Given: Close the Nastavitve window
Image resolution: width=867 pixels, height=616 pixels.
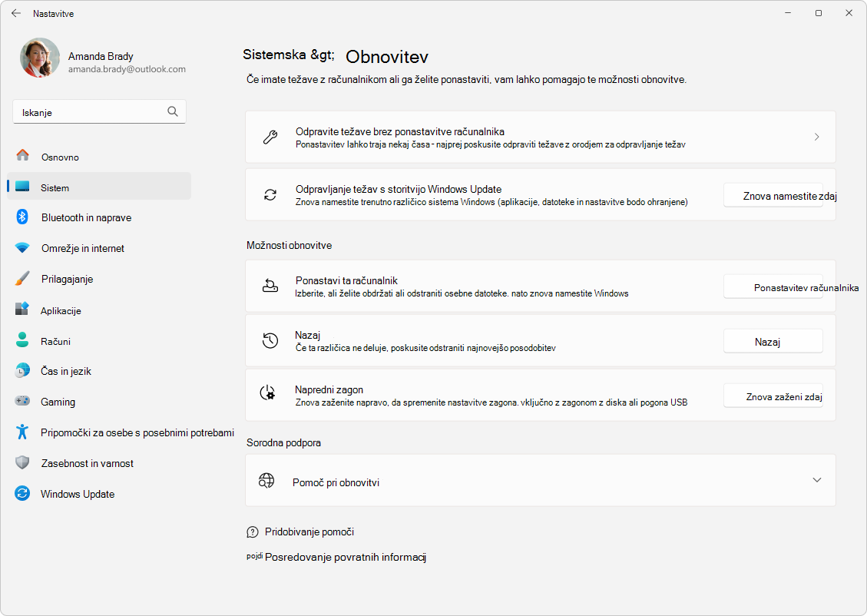Looking at the screenshot, I should click(x=849, y=13).
